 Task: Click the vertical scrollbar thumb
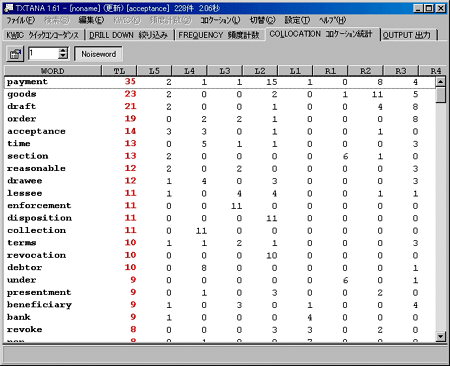pos(441,95)
